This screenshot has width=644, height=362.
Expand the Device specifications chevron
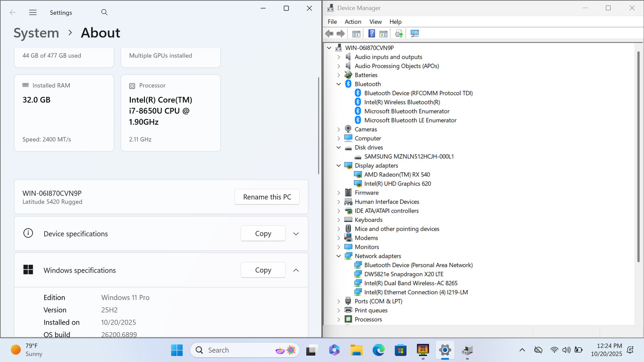point(296,234)
